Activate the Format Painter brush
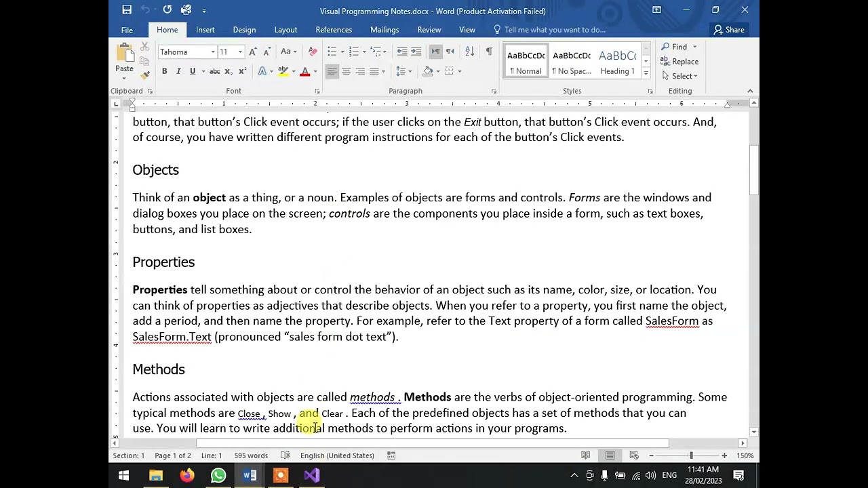This screenshot has width=868, height=488. [144, 75]
